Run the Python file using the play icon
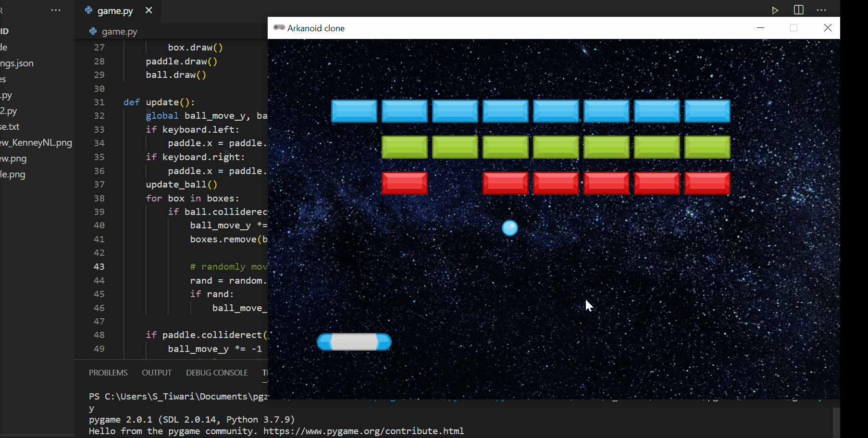Image resolution: width=868 pixels, height=438 pixels. click(x=775, y=10)
